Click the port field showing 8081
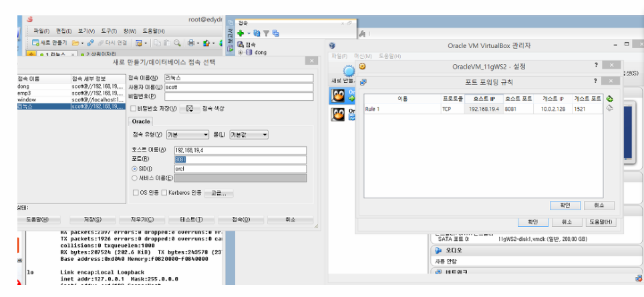Viewport: 644px width, 297px height. coord(240,160)
